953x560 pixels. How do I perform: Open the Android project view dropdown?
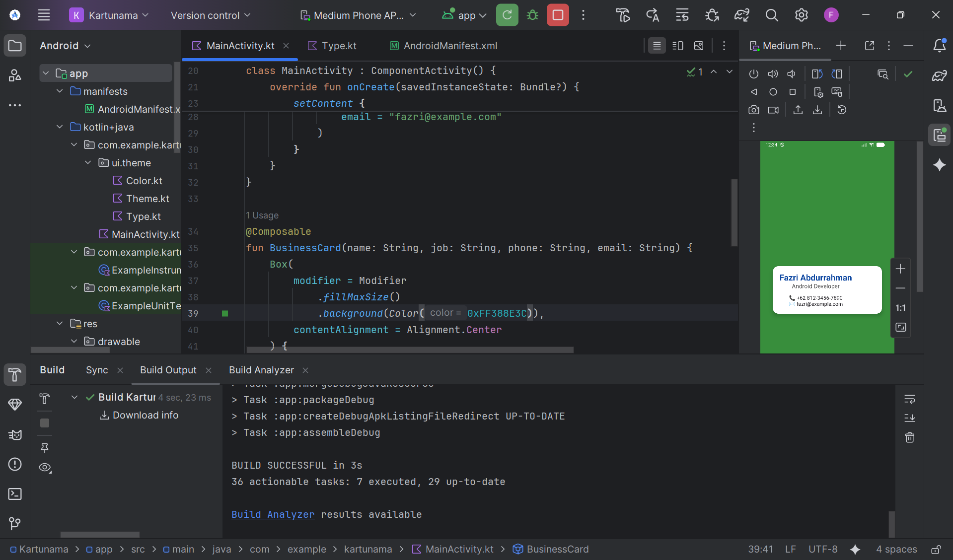(x=65, y=46)
